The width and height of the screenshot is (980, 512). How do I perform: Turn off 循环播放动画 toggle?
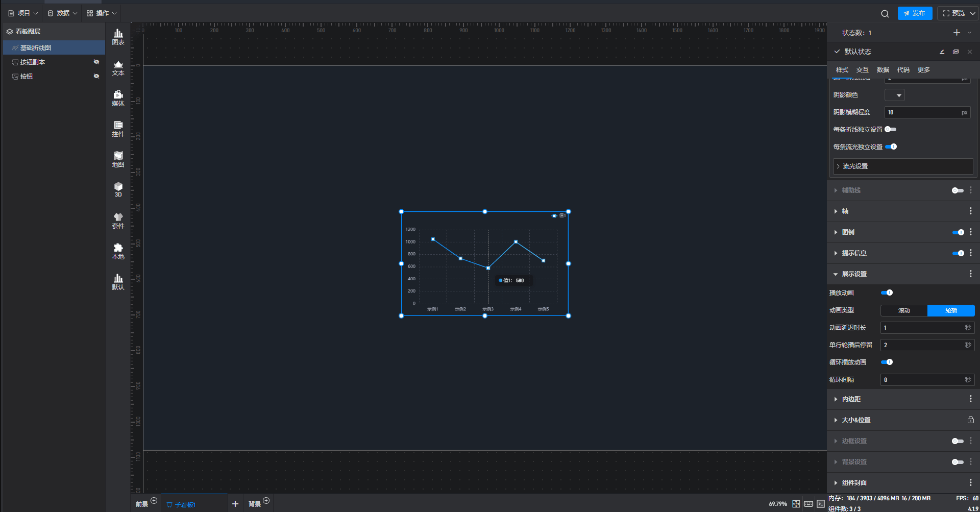point(887,362)
